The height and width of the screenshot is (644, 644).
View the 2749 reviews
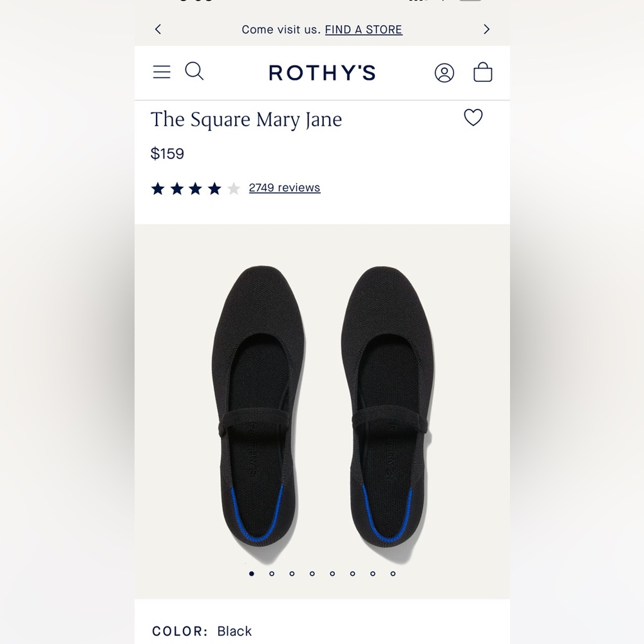[x=284, y=187]
